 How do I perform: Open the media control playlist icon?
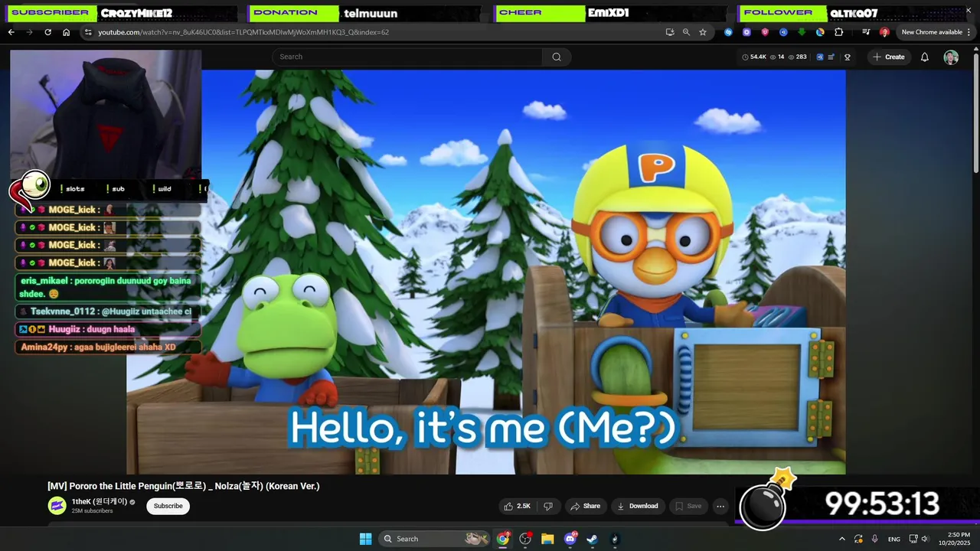pos(866,32)
